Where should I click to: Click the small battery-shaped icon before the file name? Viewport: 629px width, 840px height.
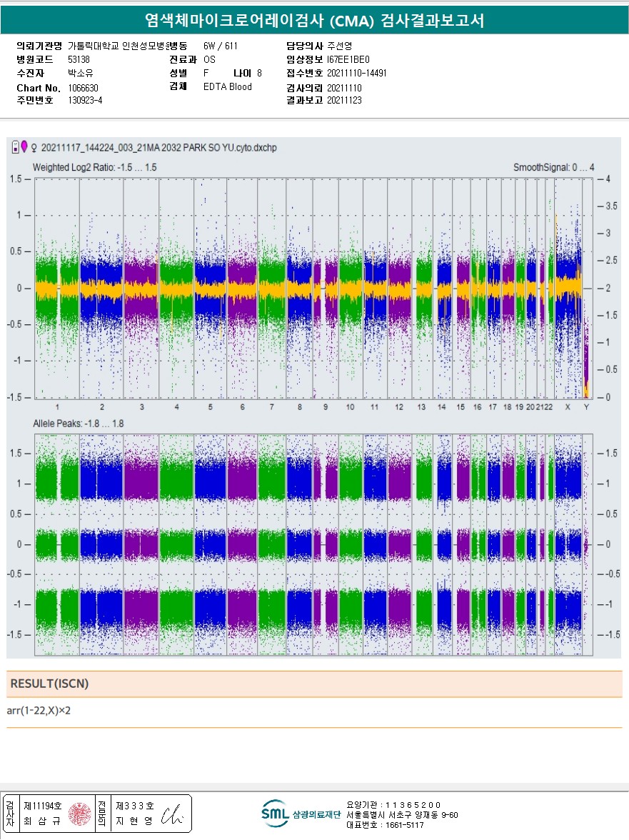pyautogui.click(x=16, y=147)
